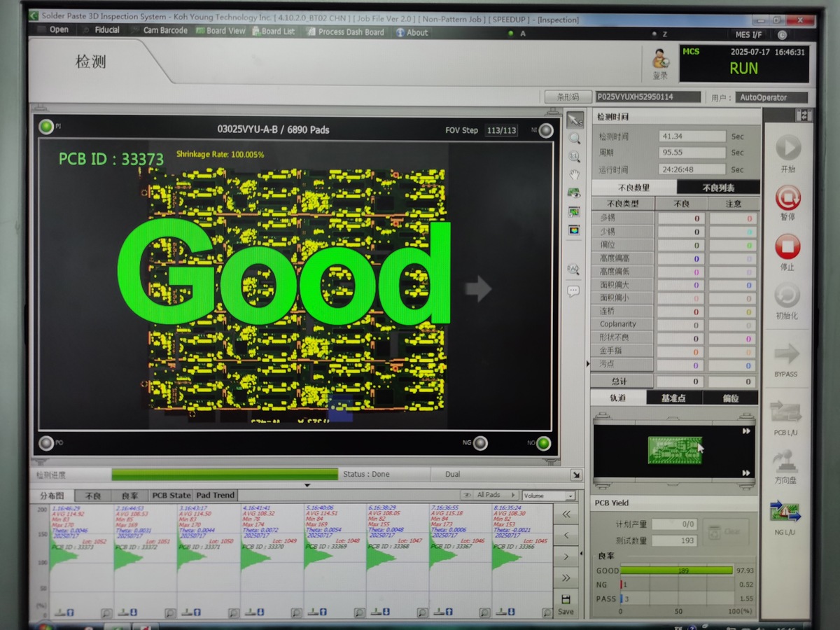
Task: Click the 1:1 zoom reset icon
Action: pos(575,157)
